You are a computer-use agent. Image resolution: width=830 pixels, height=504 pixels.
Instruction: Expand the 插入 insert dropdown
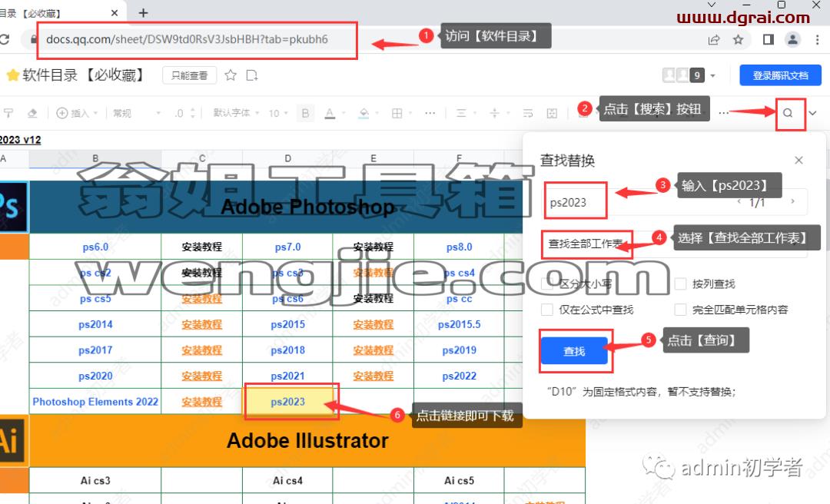click(78, 113)
